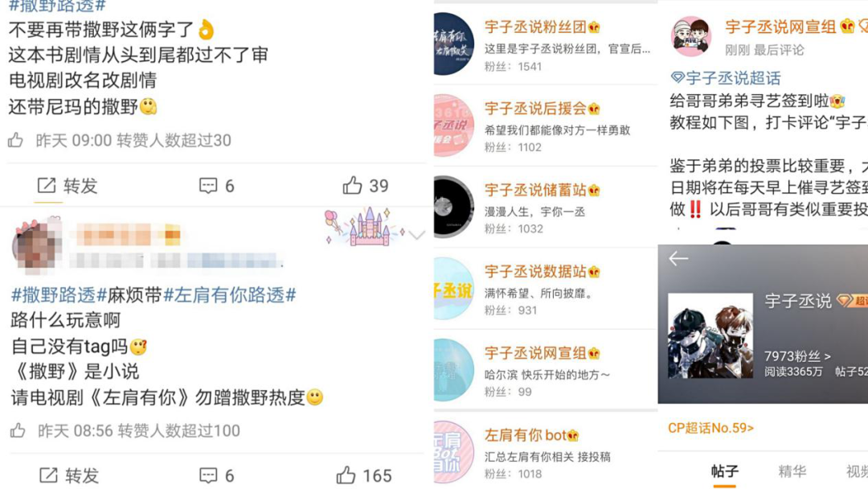Tap the repost icon on the second post
This screenshot has height=489, width=868.
pos(48,475)
